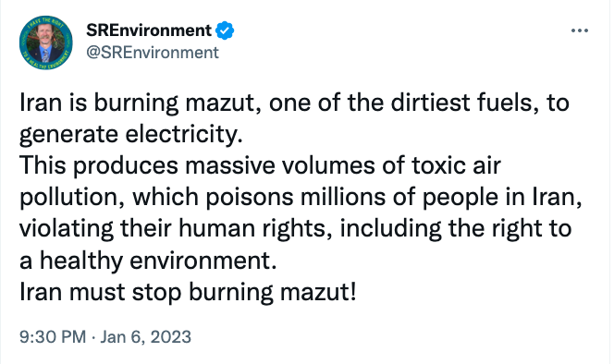614x364 pixels.
Task: Open the SREnvironment display name link
Action: [x=149, y=30]
